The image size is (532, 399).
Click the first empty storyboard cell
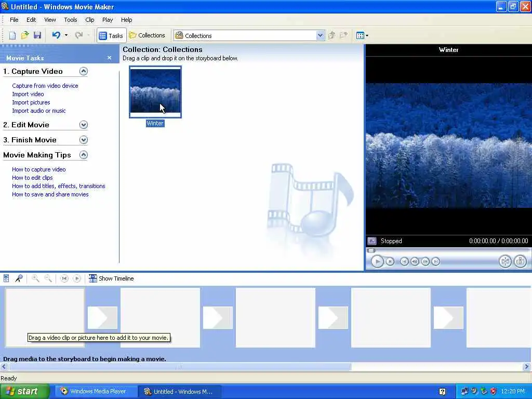point(45,317)
